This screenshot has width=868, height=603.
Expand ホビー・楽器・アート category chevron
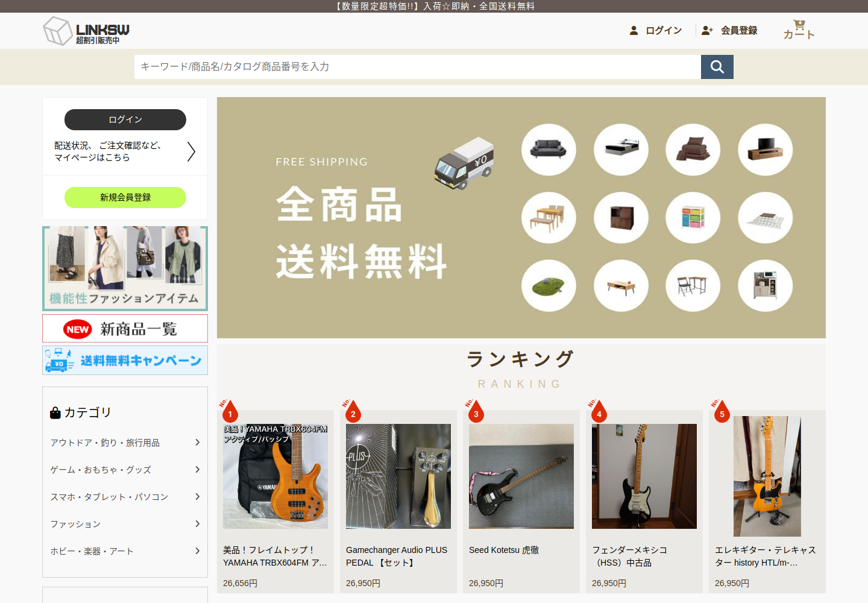point(197,551)
